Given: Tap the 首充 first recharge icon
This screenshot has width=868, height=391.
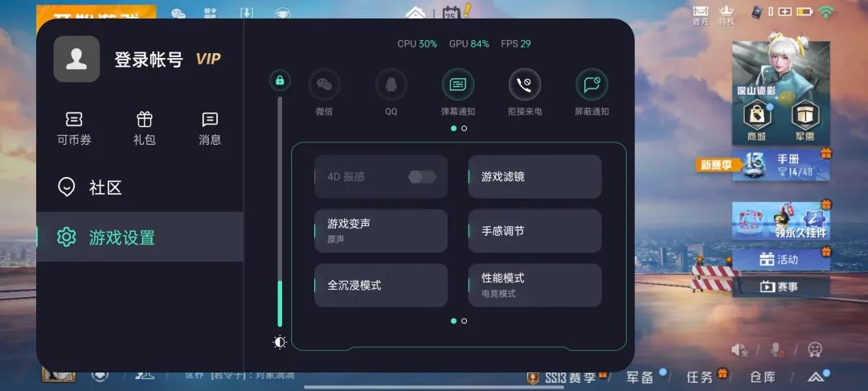Looking at the screenshot, I should pos(700,15).
